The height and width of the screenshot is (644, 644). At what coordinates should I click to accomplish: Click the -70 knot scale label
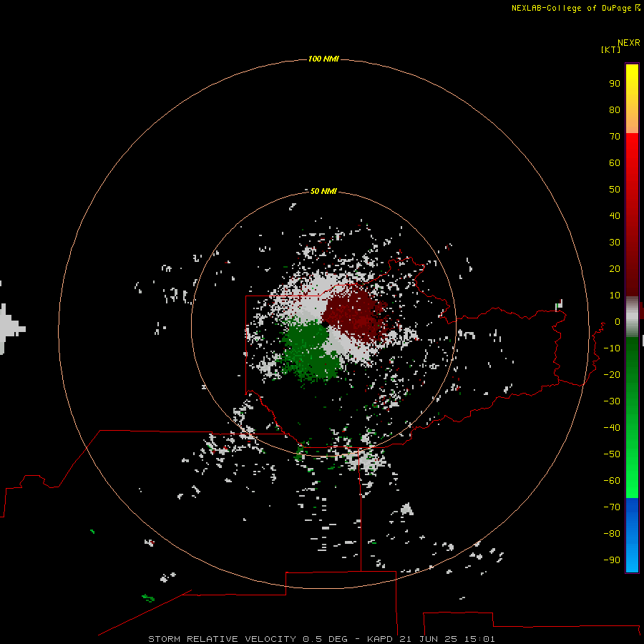point(612,507)
